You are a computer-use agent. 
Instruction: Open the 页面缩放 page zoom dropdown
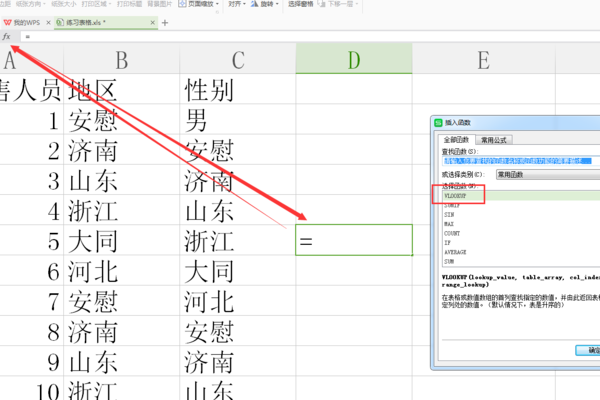(x=207, y=4)
